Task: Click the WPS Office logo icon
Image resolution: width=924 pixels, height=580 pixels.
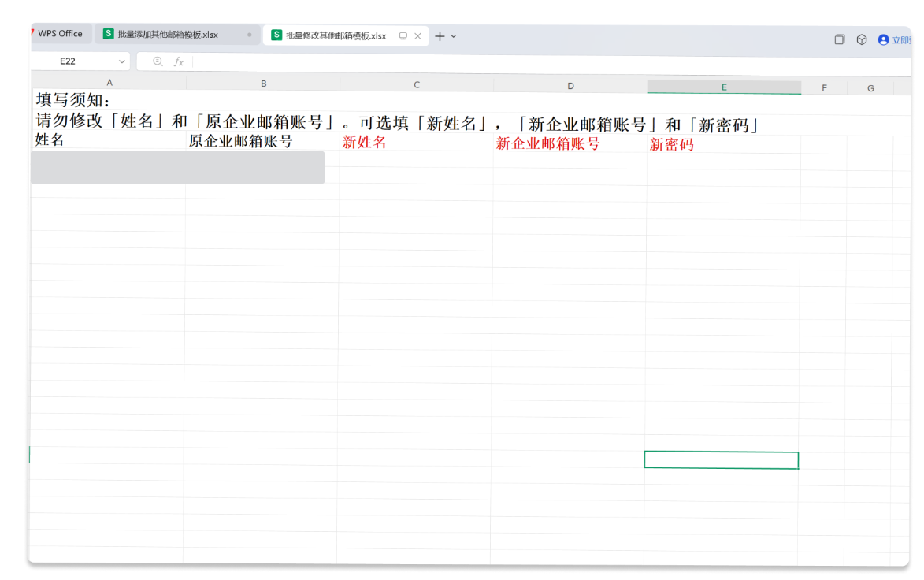Action: 30,33
